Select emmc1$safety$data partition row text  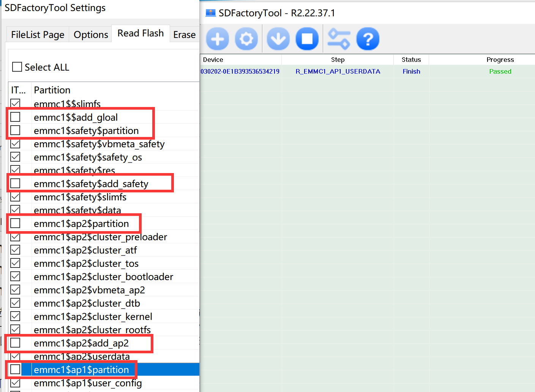click(x=77, y=210)
